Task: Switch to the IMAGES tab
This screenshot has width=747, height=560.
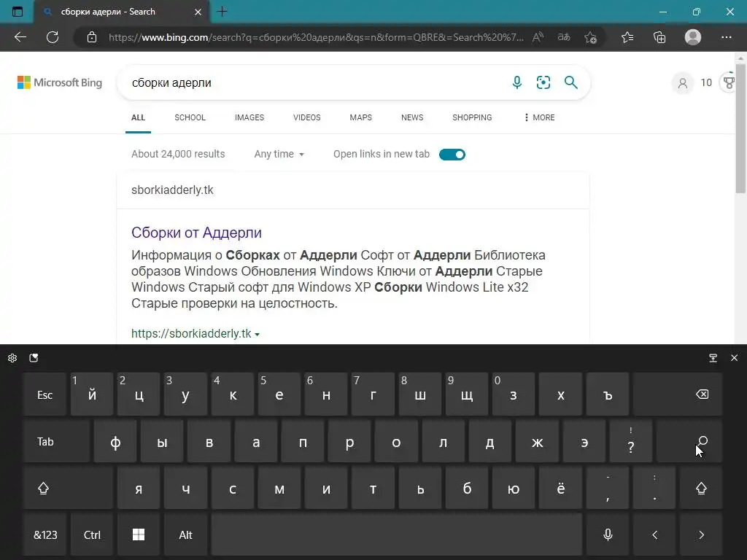Action: click(x=249, y=117)
